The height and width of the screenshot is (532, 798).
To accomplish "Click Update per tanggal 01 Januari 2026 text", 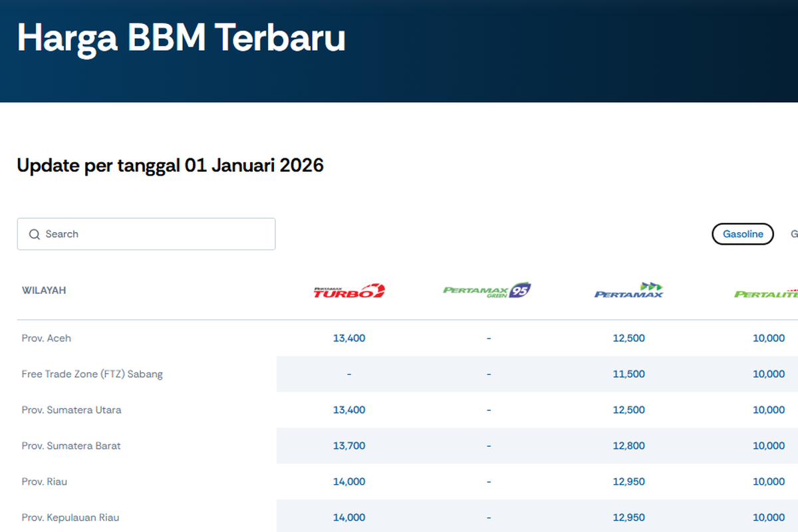I will 170,165.
